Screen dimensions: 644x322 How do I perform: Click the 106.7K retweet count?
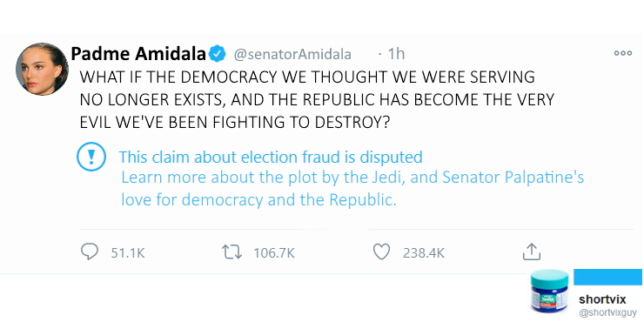(x=274, y=252)
